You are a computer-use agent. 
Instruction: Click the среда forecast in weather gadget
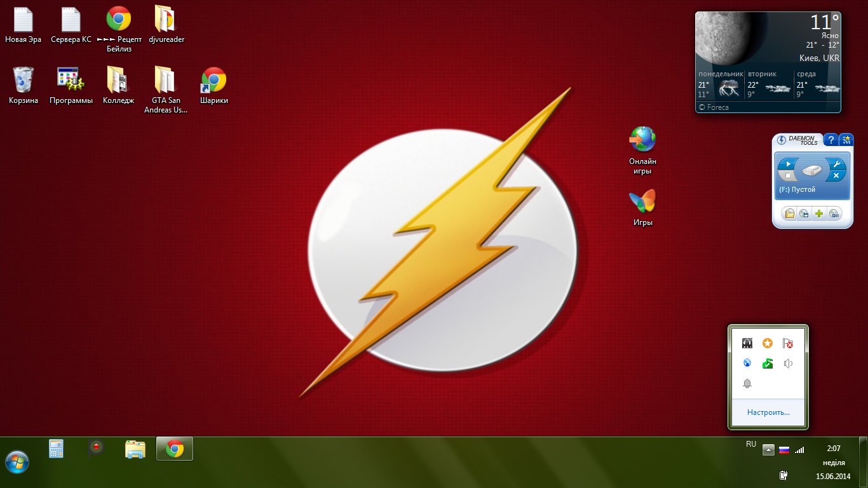(817, 85)
